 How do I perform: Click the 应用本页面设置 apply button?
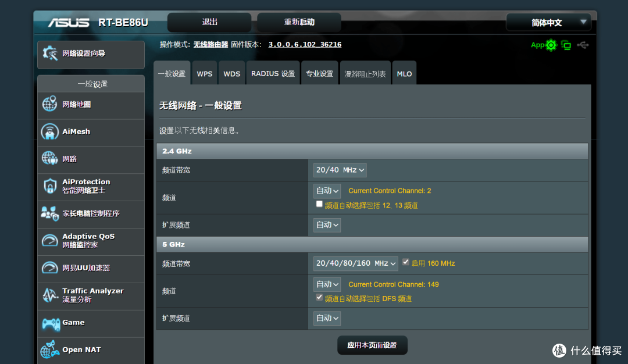click(x=372, y=345)
